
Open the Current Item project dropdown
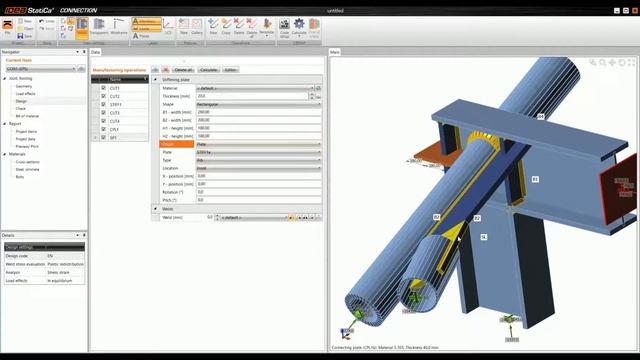click(x=40, y=69)
